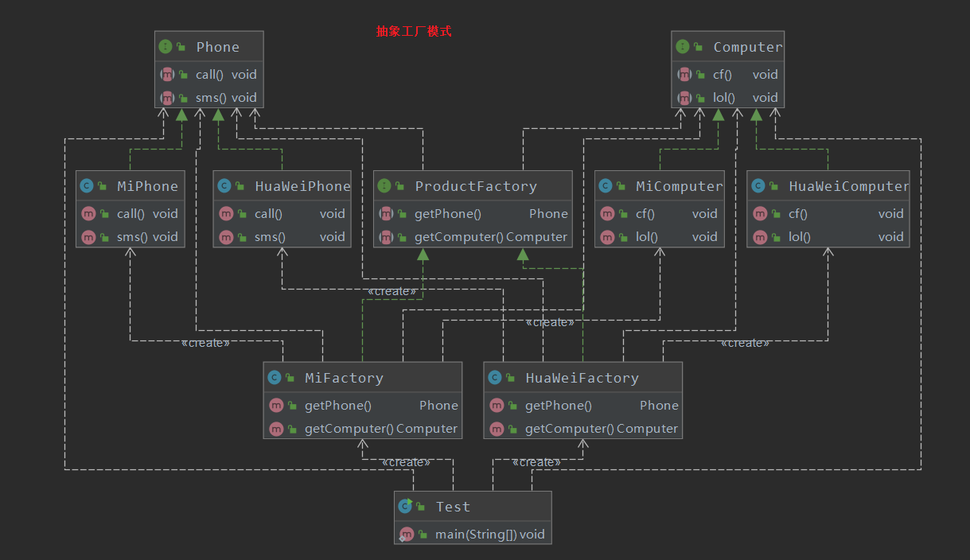
Task: Click void return type of HuaWeiComputer lol()
Action: pyautogui.click(x=891, y=236)
